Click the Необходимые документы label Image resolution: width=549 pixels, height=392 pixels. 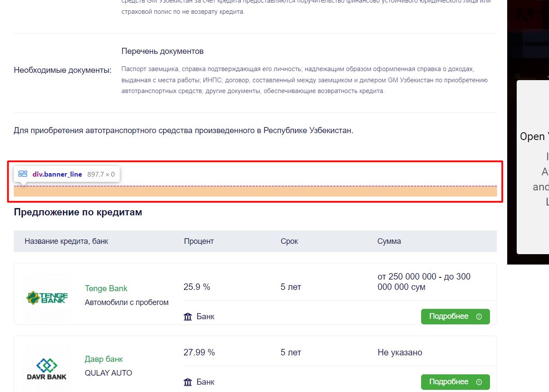pyautogui.click(x=62, y=70)
